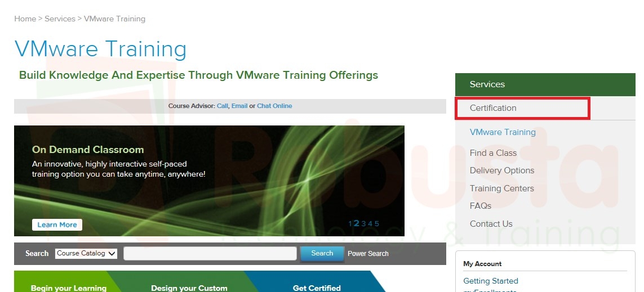This screenshot has width=644, height=292.
Task: Open Services in the breadcrumb
Action: click(x=60, y=19)
